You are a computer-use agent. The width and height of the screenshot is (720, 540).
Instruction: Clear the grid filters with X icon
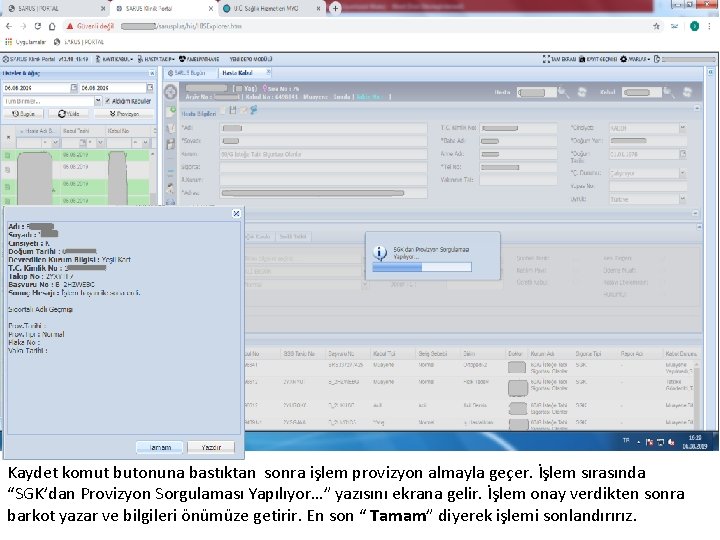click(8, 137)
